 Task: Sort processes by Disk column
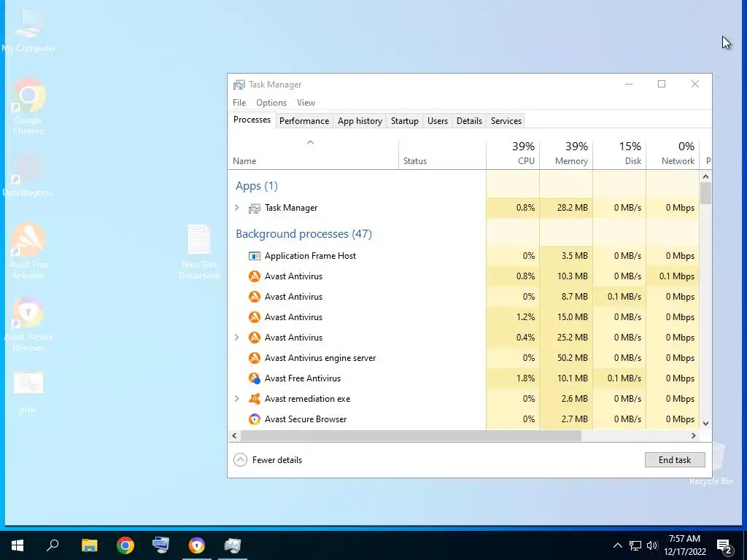click(x=620, y=154)
